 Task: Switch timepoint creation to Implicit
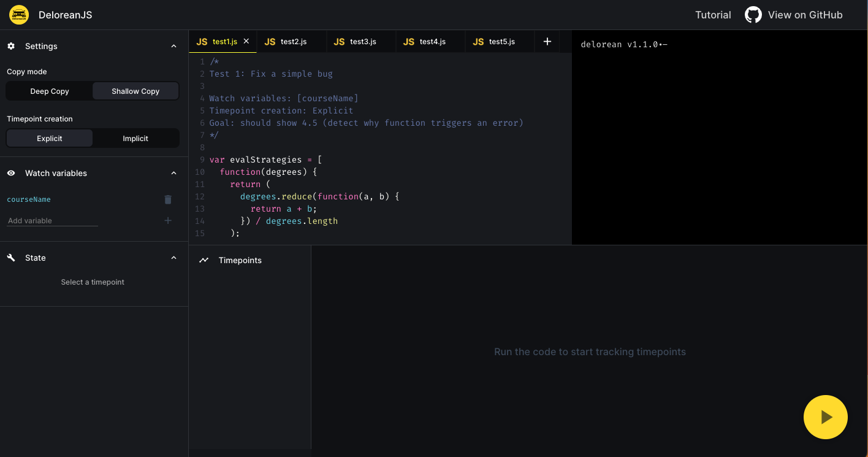click(x=135, y=139)
